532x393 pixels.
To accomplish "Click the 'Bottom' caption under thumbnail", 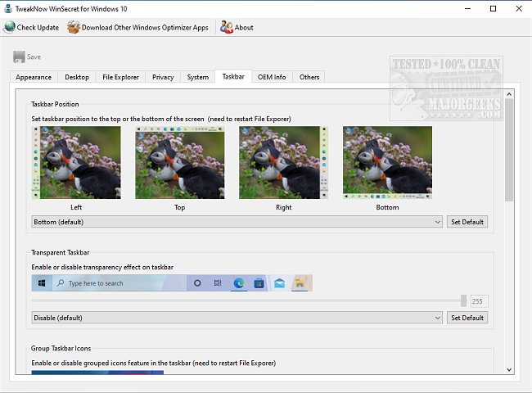I will point(387,207).
